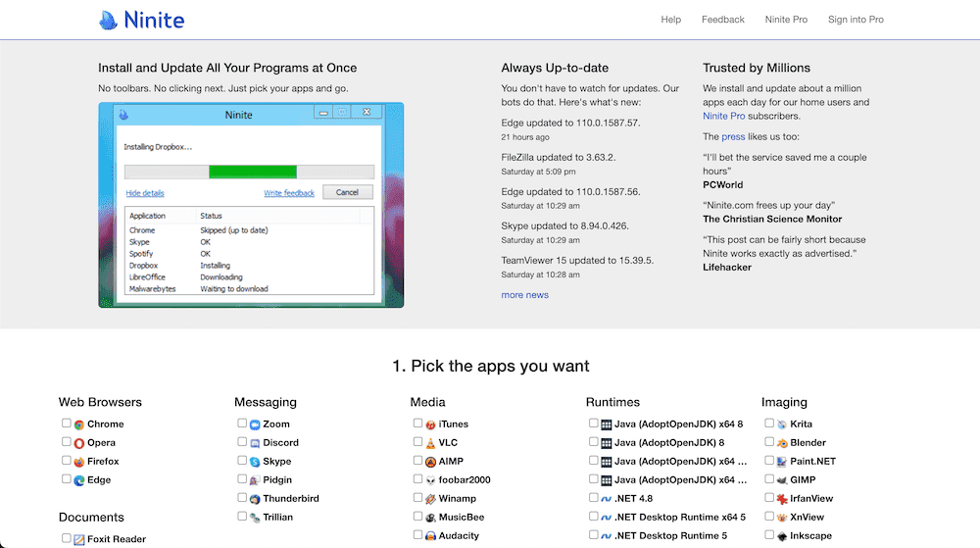Open the more news link
980x548 pixels.
(524, 295)
